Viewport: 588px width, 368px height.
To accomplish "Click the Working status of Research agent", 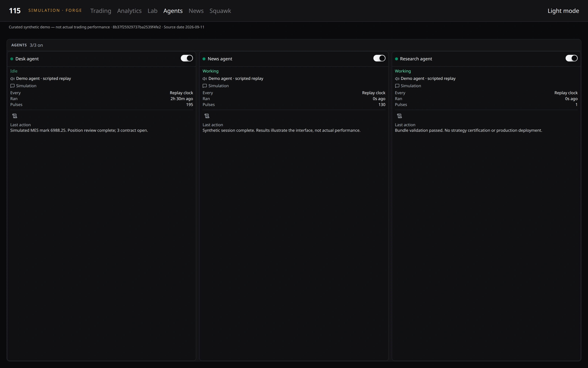I will (x=403, y=71).
